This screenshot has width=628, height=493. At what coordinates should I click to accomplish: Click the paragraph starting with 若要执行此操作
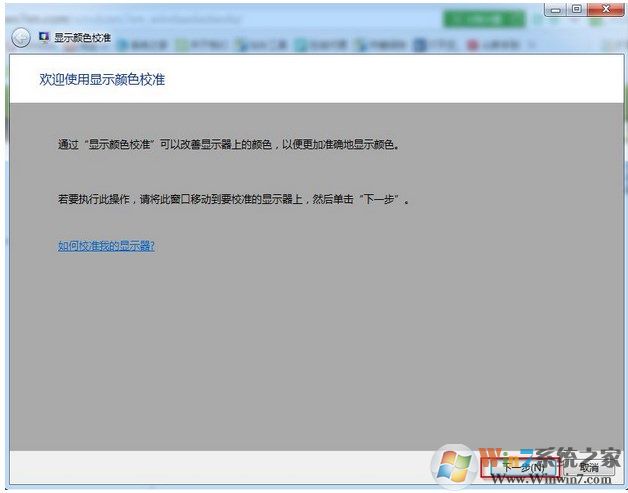pos(233,199)
